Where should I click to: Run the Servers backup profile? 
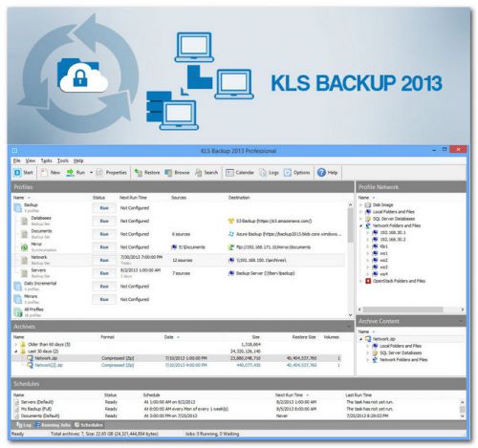tap(104, 273)
